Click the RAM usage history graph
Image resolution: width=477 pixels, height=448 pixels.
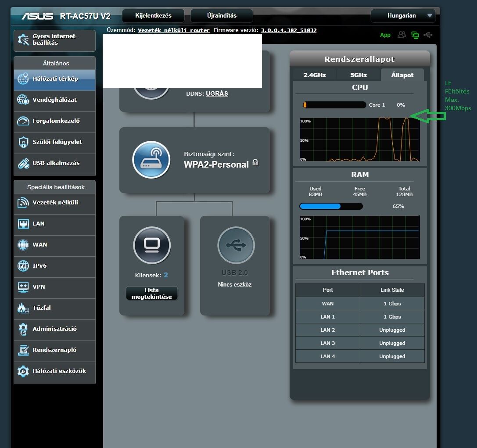point(360,237)
